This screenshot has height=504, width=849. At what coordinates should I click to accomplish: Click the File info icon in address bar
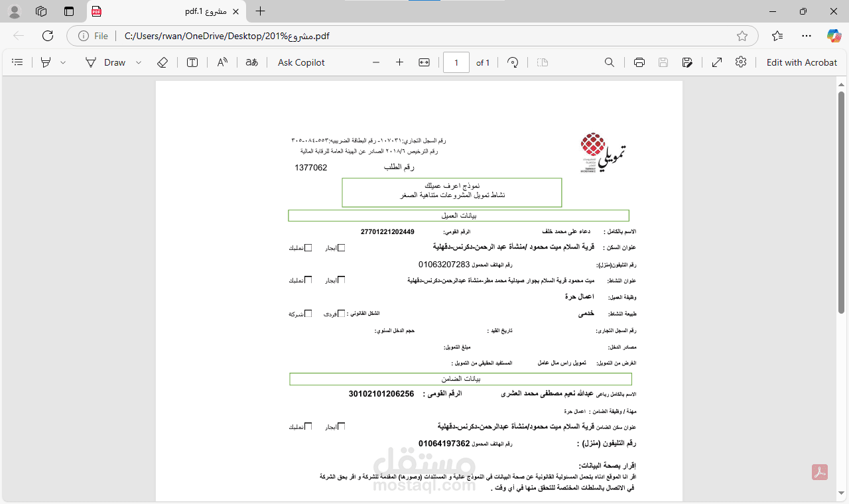92,36
